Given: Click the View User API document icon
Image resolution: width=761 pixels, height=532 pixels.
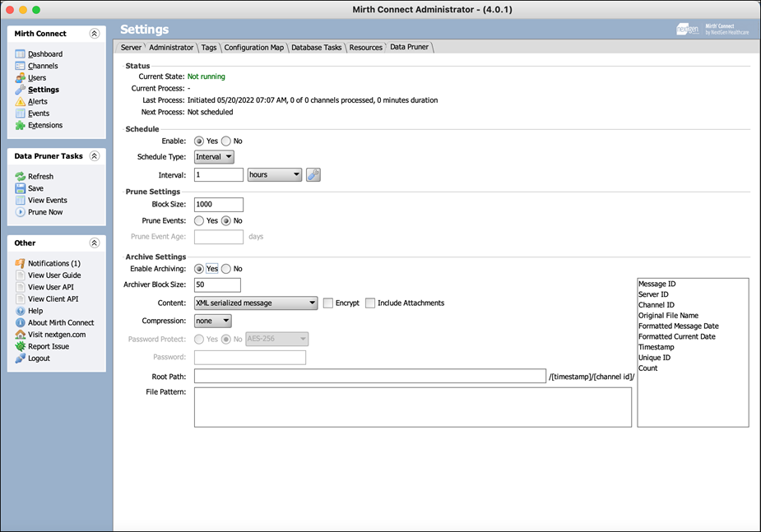Looking at the screenshot, I should pos(20,287).
